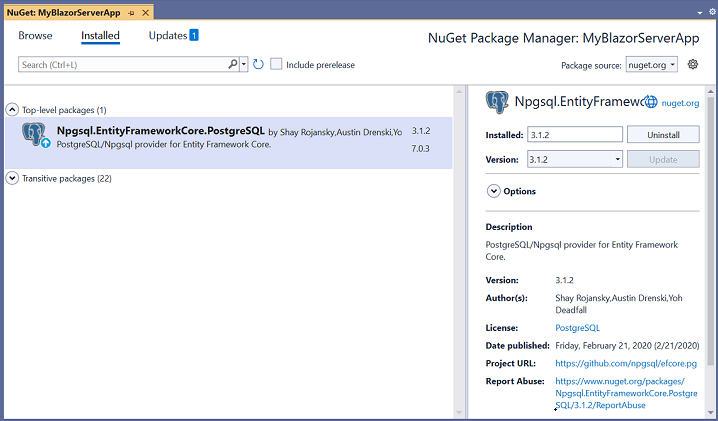
Task: Expand Transitive packages (22) group
Action: click(12, 178)
